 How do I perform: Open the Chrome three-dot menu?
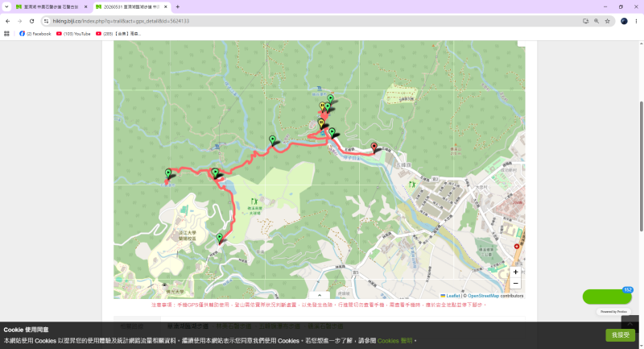click(636, 21)
